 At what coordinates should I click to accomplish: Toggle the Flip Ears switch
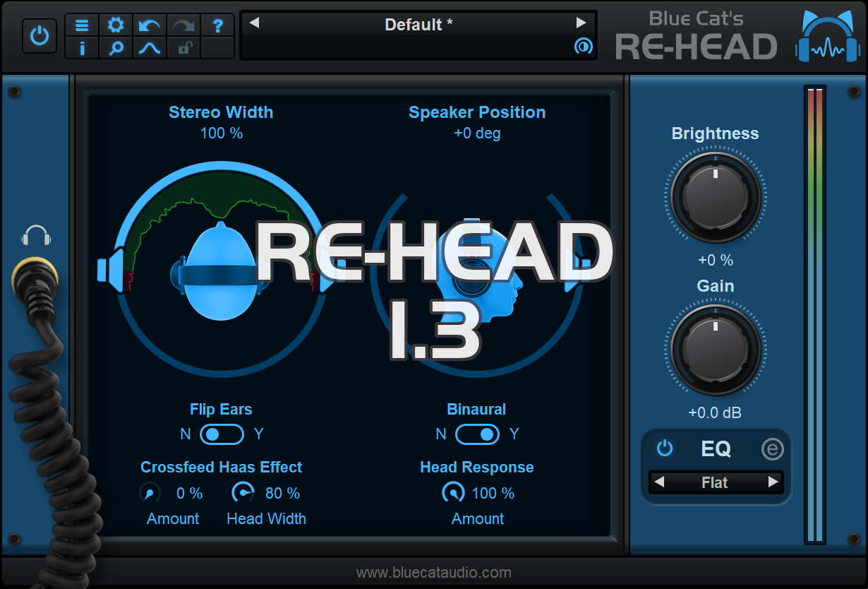222,434
